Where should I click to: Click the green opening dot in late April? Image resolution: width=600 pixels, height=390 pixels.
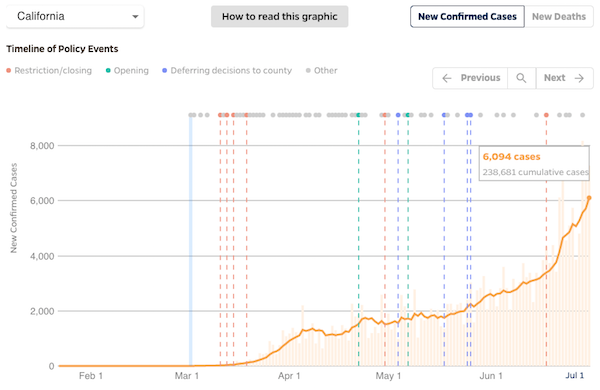coord(359,115)
